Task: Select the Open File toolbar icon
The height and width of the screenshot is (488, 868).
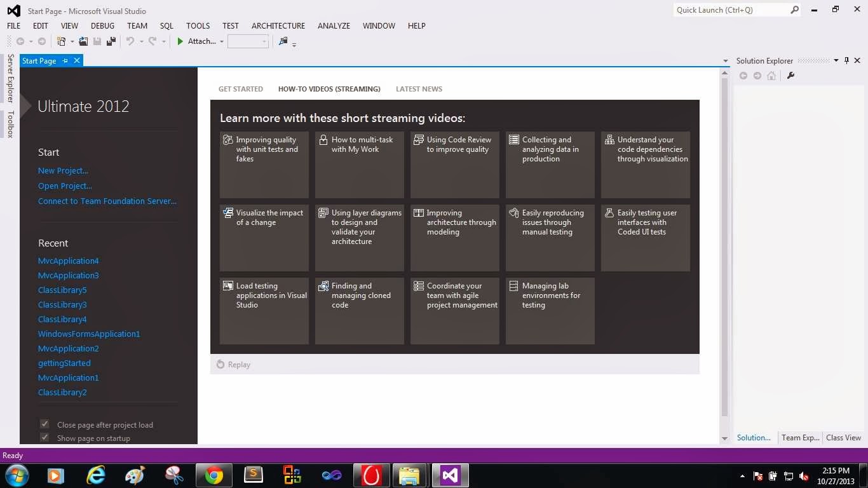Action: tap(83, 41)
